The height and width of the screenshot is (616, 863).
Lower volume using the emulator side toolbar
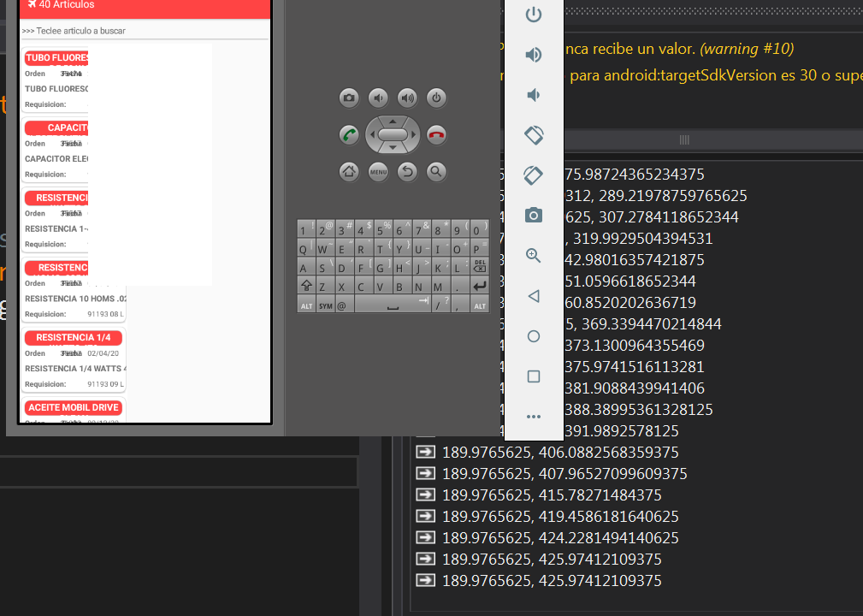[x=534, y=95]
